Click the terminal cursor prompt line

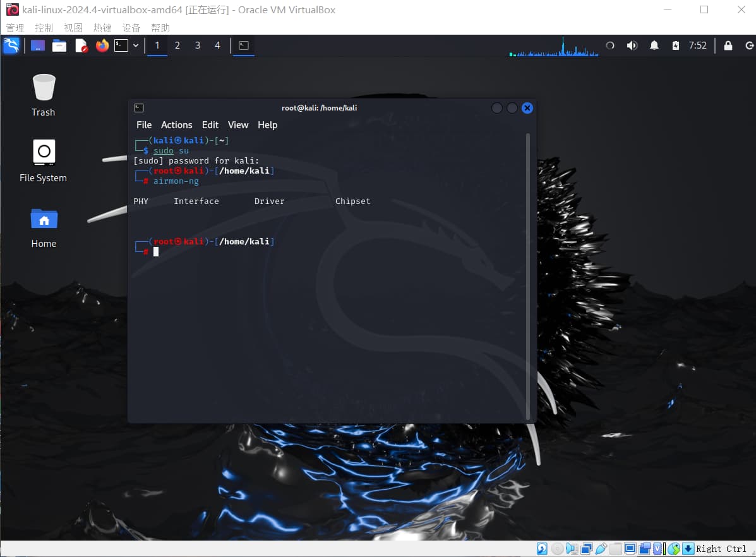(156, 252)
